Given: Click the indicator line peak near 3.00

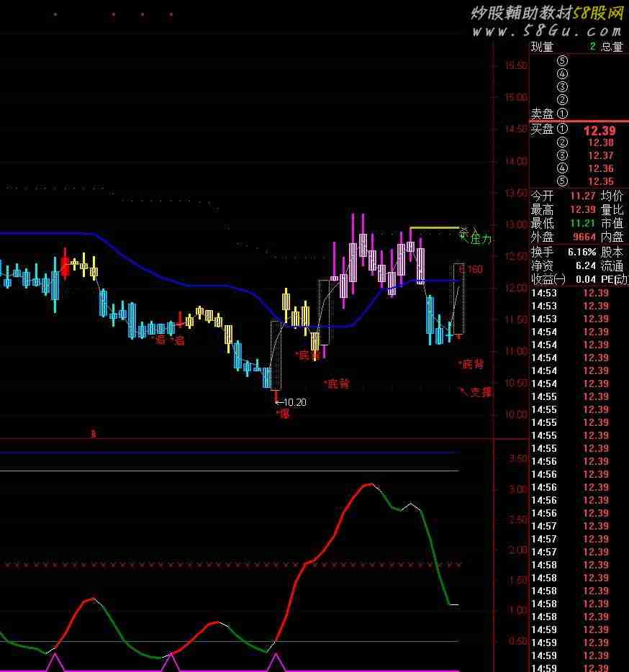Looking at the screenshot, I should coord(368,484).
